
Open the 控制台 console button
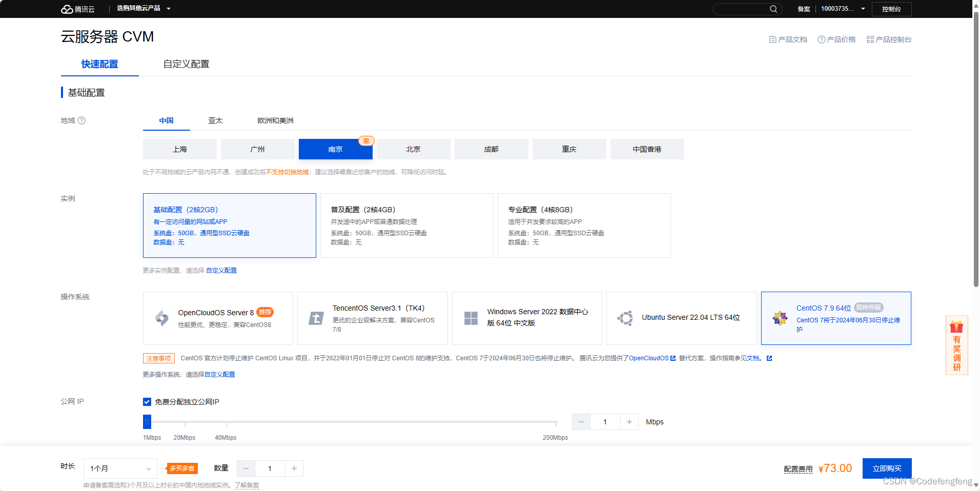(891, 9)
